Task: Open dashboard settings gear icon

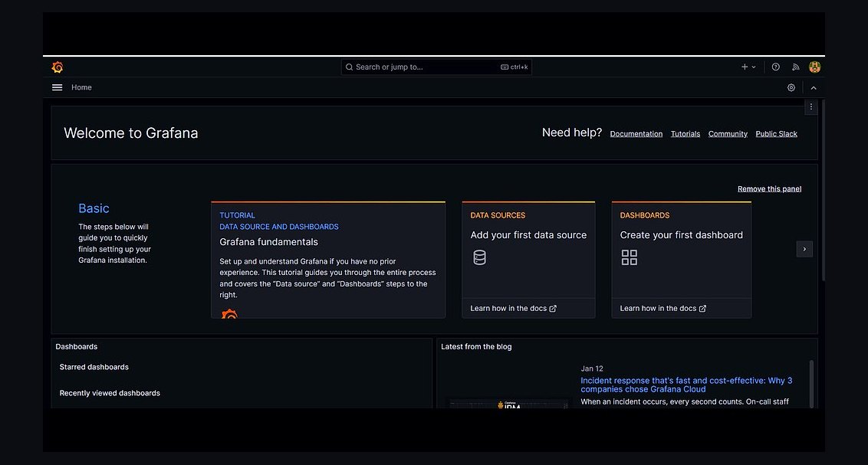Action: (791, 87)
